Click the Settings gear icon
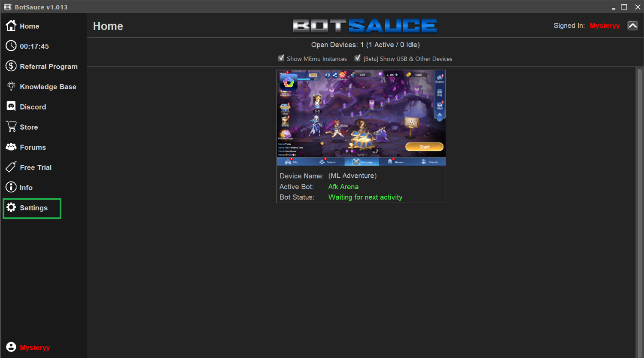Viewport: 644px width, 358px height. pyautogui.click(x=11, y=208)
